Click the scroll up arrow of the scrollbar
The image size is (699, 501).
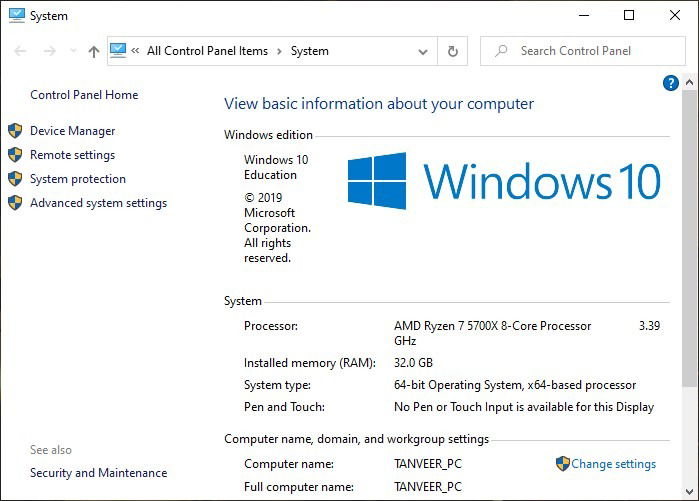(x=689, y=82)
